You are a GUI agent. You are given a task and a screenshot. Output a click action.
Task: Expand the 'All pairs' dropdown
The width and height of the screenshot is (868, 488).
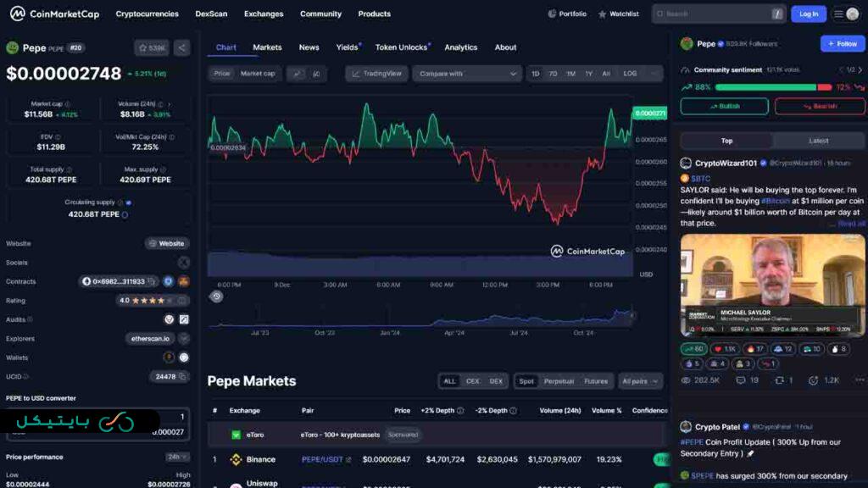click(640, 381)
